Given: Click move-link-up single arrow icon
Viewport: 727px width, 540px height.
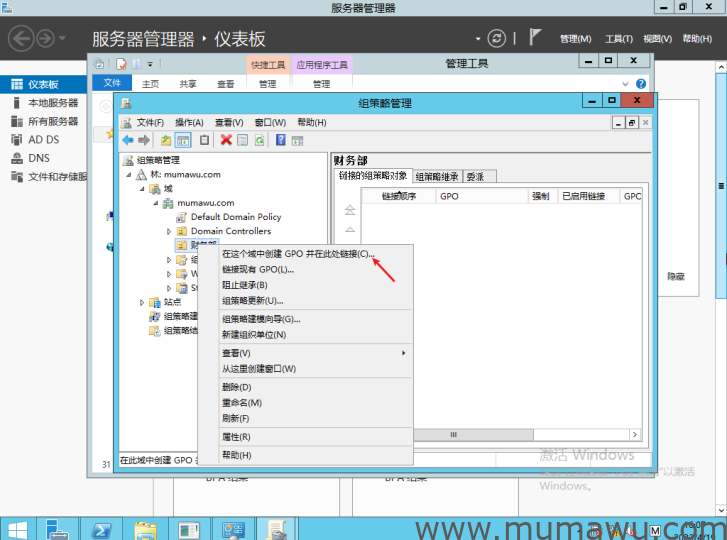Looking at the screenshot, I should pos(350,229).
